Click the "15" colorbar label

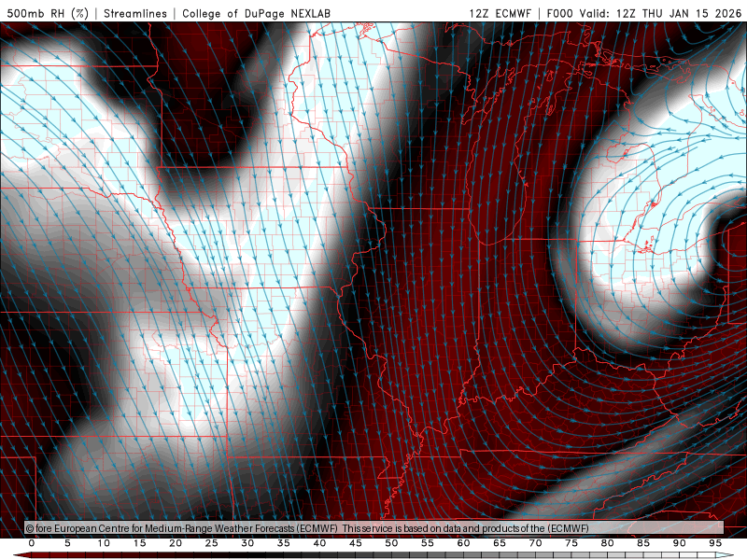tap(139, 543)
